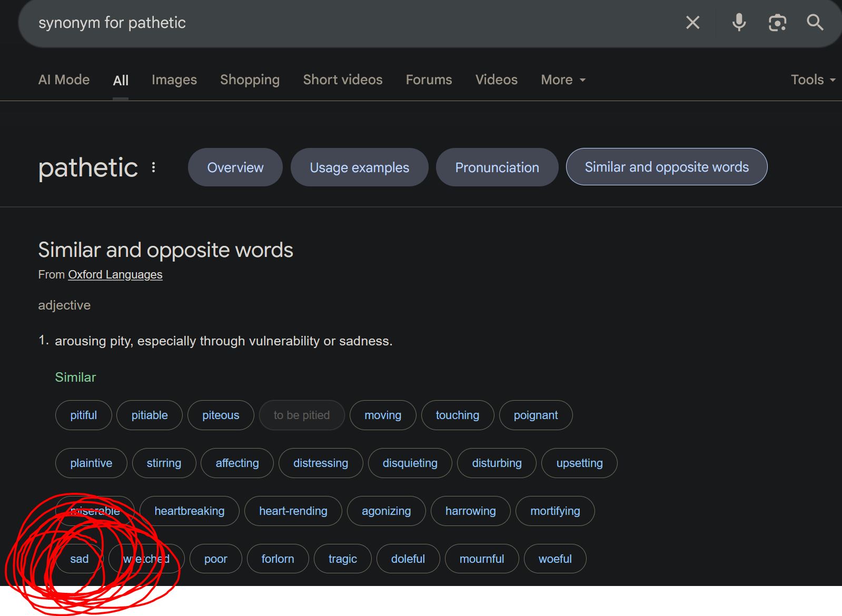
Task: Click the synonym chip moving
Action: point(383,415)
